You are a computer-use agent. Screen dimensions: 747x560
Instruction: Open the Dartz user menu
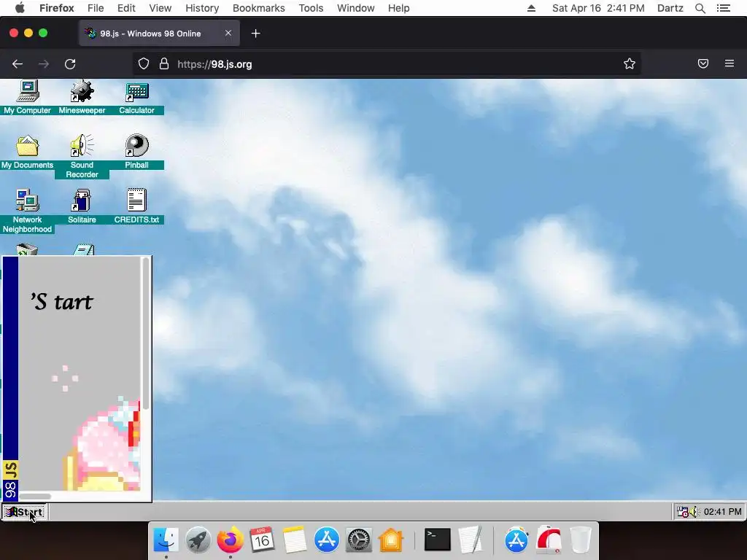(670, 8)
